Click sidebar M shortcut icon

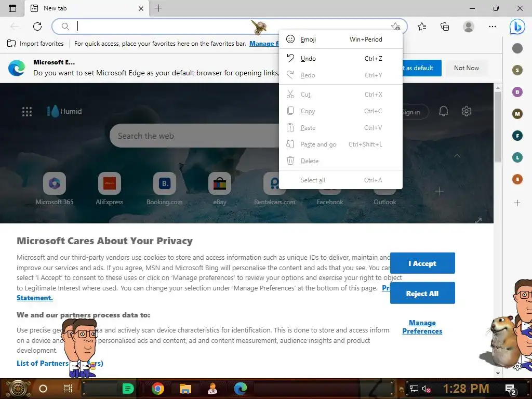(517, 114)
